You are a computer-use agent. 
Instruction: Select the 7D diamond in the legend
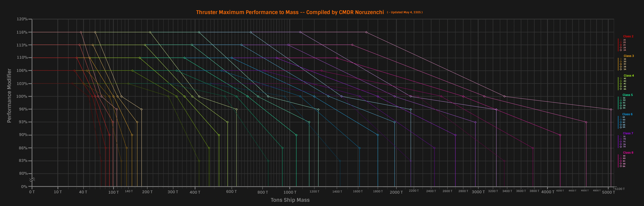[621, 139]
